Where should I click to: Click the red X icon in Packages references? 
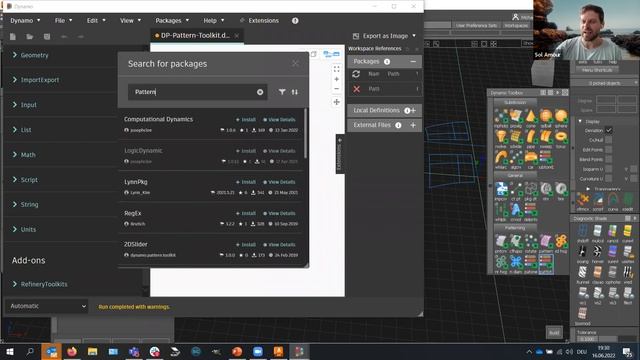pyautogui.click(x=356, y=89)
